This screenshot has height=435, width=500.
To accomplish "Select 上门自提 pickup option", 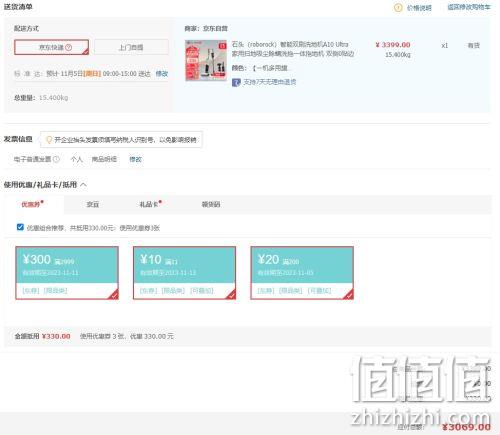I will pos(131,47).
